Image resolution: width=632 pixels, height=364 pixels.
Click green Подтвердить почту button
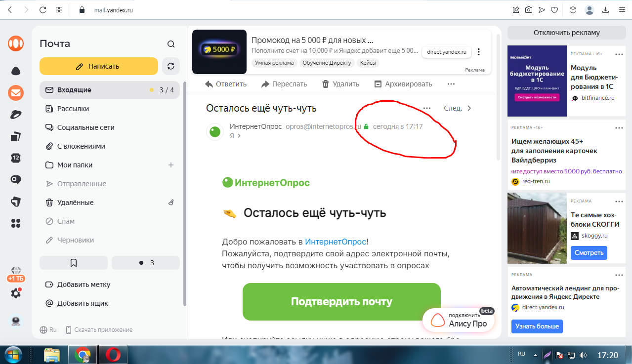coord(341,302)
